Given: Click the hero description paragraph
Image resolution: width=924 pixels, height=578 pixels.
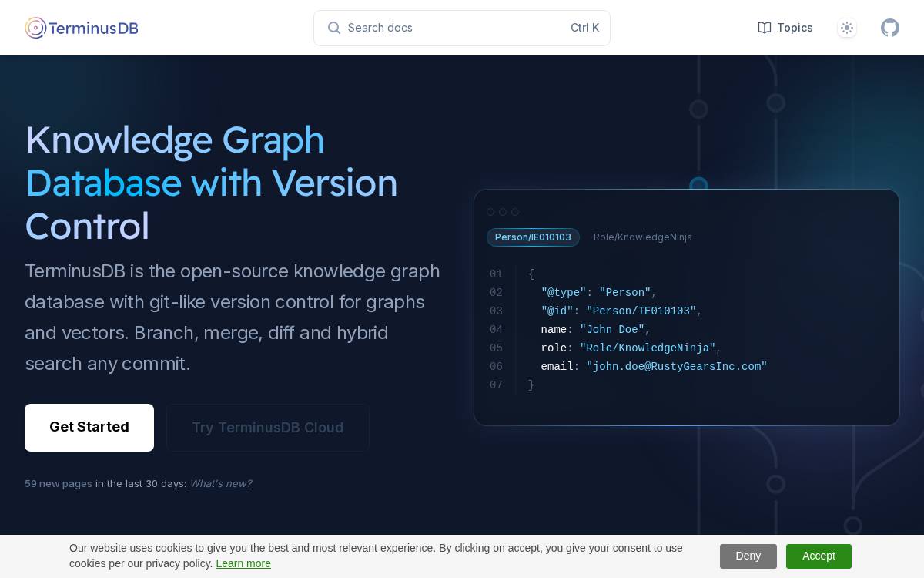Looking at the screenshot, I should (x=233, y=318).
